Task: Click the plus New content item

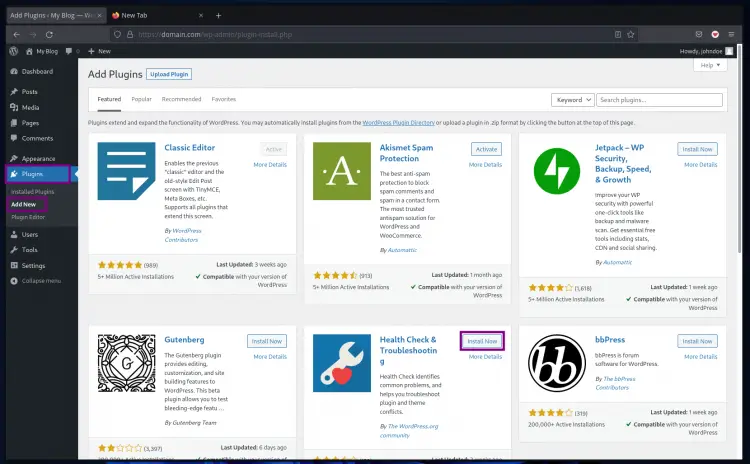Action: click(x=99, y=51)
